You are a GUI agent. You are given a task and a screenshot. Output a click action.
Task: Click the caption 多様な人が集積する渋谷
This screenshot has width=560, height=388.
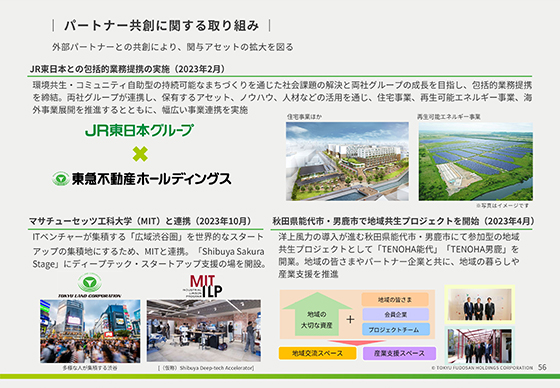click(90, 368)
